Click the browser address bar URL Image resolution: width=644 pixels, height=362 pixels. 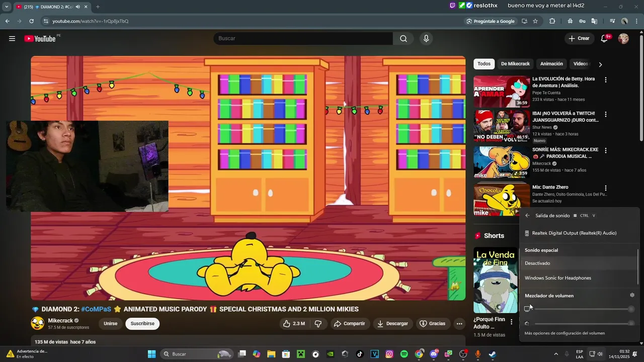coord(91,21)
